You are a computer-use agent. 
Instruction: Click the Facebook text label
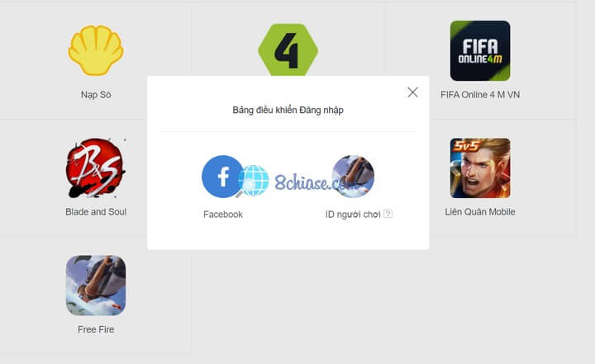(x=223, y=215)
